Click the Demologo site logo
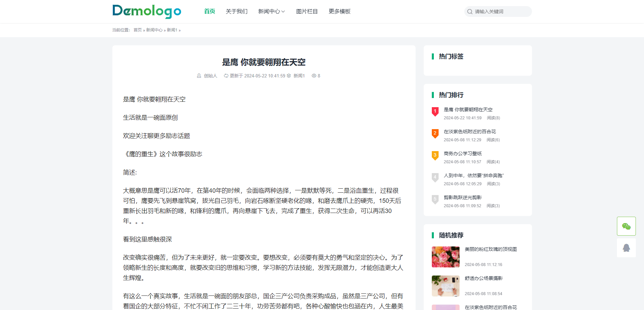The height and width of the screenshot is (310, 644). [x=147, y=11]
